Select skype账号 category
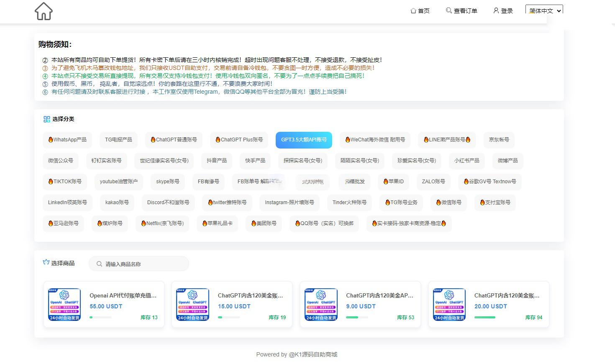Viewport: 615px width, 364px height. click(x=167, y=182)
